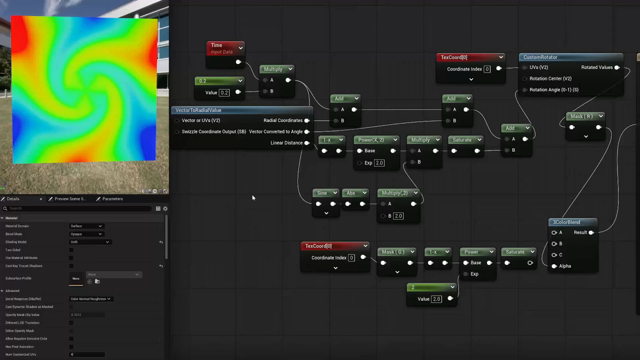Open the property matrix grid icon
The height and width of the screenshot is (360, 640).
click(158, 209)
